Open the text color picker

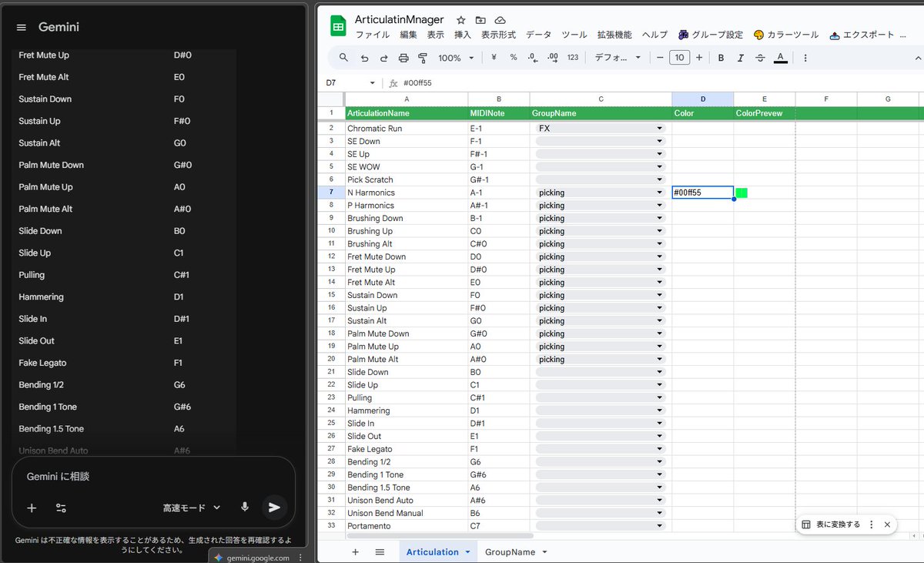(781, 58)
